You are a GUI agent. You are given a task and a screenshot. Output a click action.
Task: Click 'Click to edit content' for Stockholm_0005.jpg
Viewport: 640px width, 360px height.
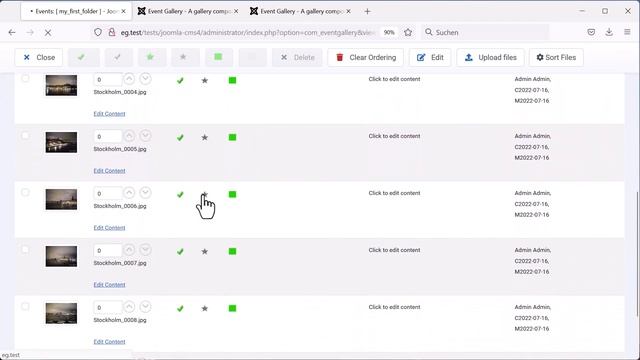coord(394,136)
